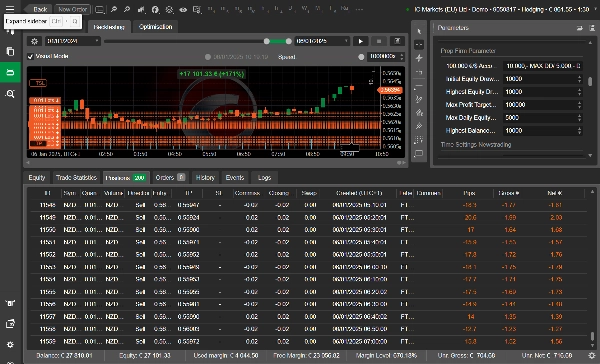The image size is (600, 364).
Task: Click left handle of backtest date range slider
Action: pos(267,41)
